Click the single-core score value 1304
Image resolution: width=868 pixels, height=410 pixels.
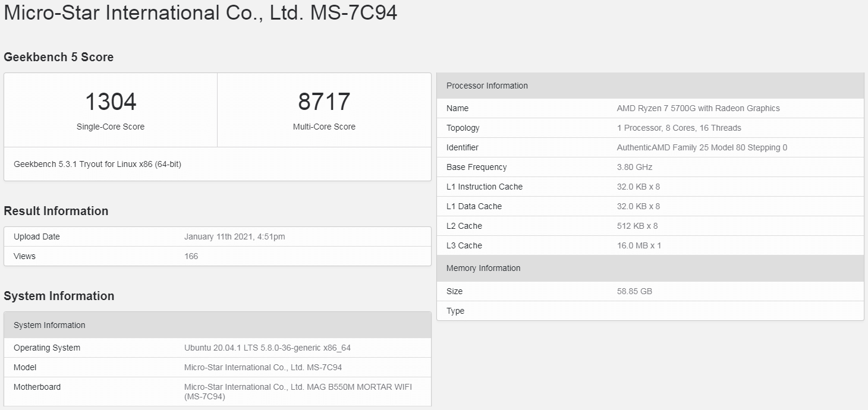point(111,102)
